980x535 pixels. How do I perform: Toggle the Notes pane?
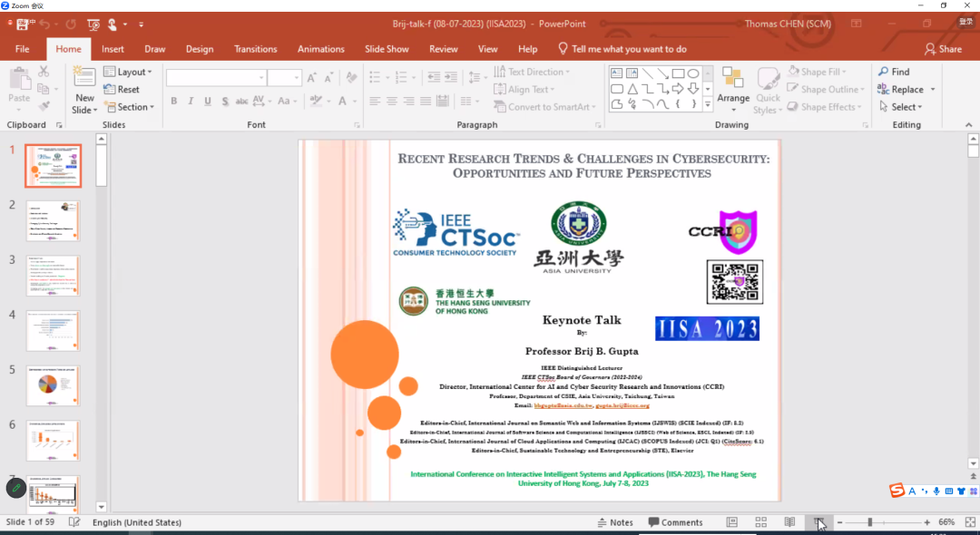coord(615,522)
